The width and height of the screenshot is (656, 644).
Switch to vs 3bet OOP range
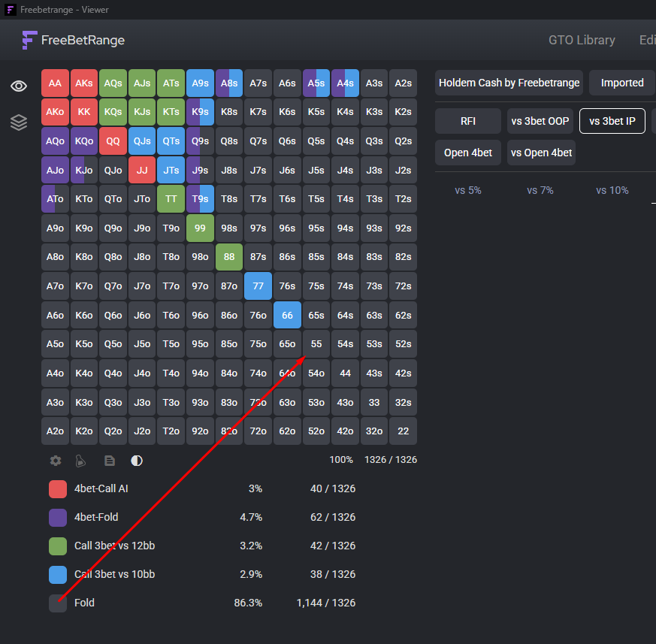click(x=540, y=121)
